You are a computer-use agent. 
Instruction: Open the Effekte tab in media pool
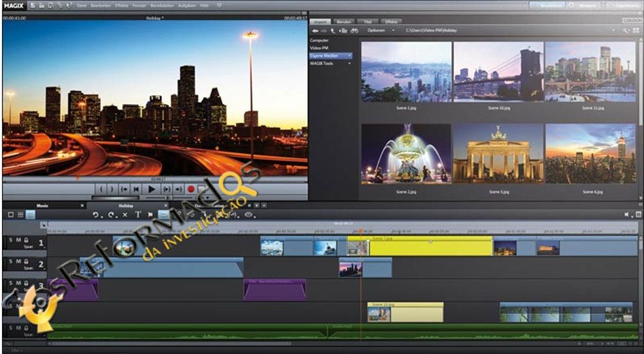(x=391, y=21)
